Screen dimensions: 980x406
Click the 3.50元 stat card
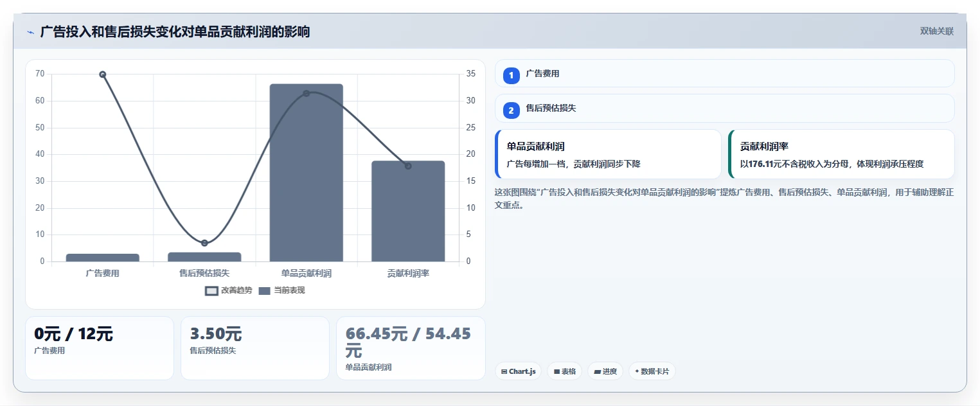tap(255, 348)
